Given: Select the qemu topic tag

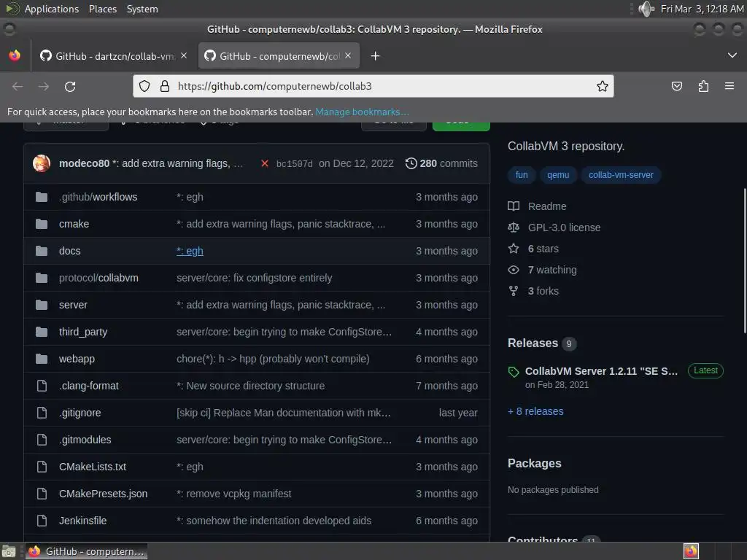Looking at the screenshot, I should pos(558,175).
